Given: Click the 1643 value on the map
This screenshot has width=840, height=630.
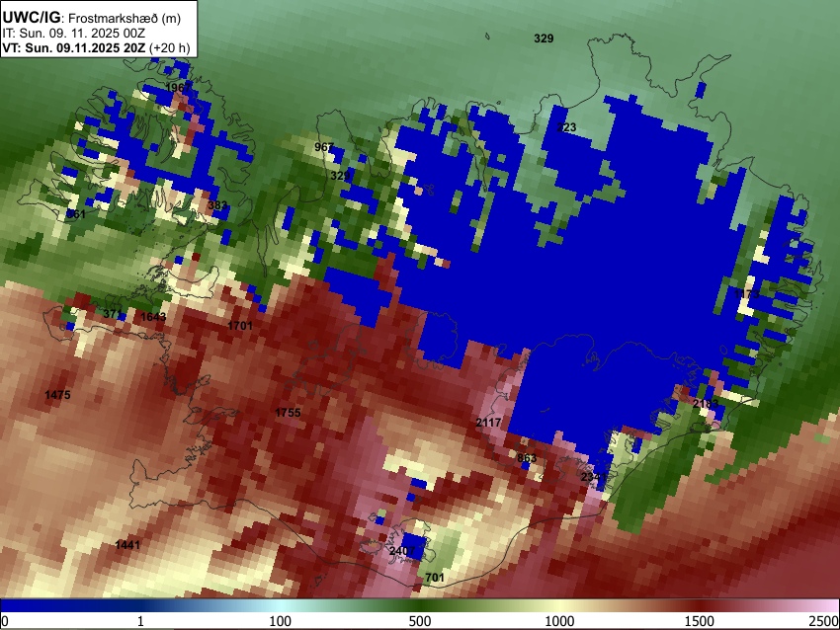Looking at the screenshot, I should coord(153,316).
